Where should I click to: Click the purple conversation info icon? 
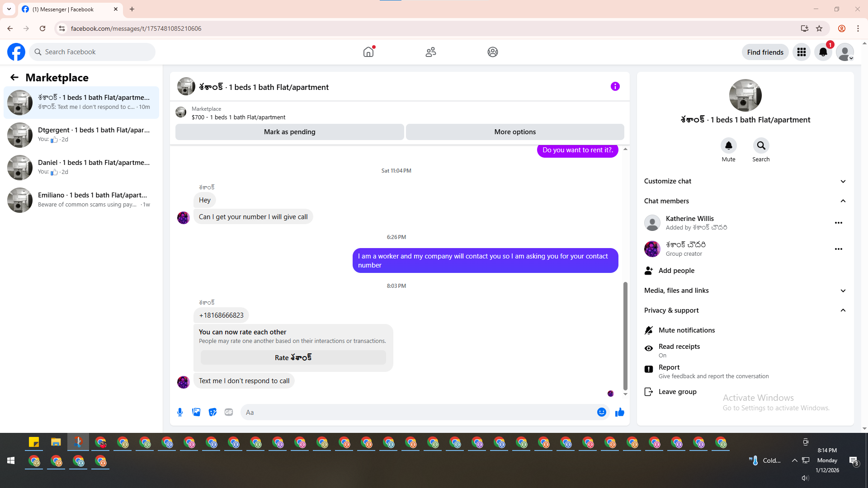(x=615, y=86)
